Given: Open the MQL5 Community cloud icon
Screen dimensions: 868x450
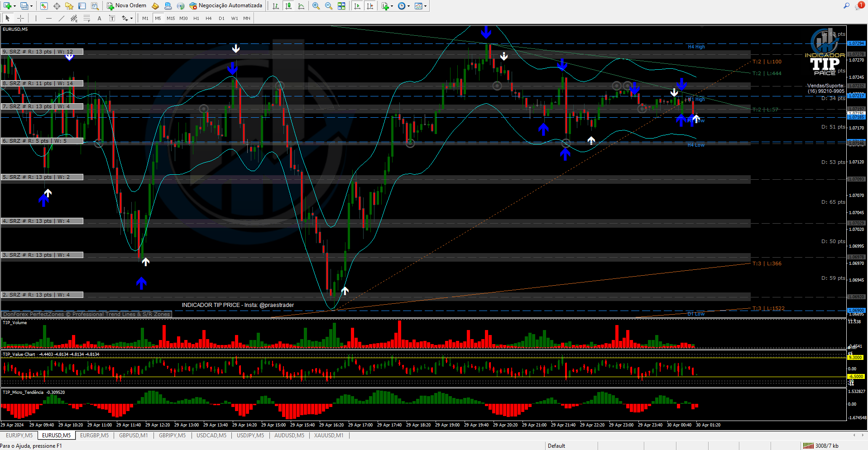Looking at the screenshot, I should pos(168,6).
